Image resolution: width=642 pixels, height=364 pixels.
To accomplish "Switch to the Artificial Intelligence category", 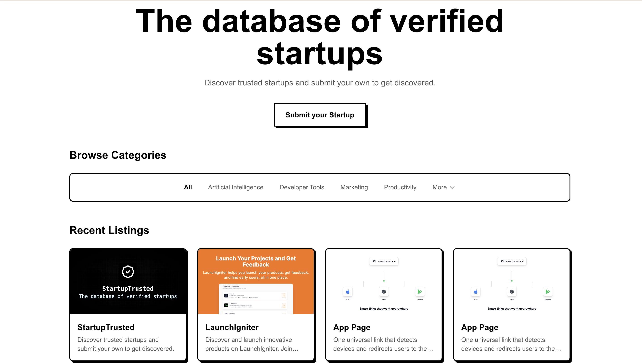I will [235, 187].
